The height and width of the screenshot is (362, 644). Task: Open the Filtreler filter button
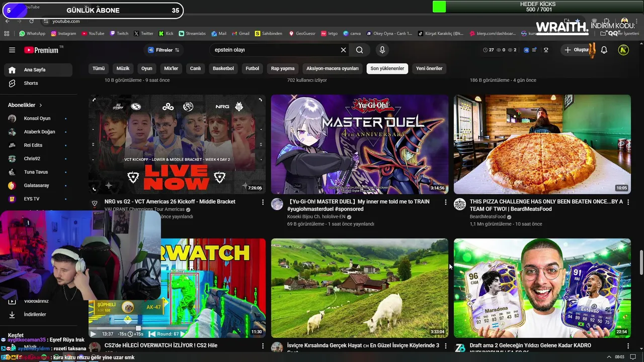[164, 50]
